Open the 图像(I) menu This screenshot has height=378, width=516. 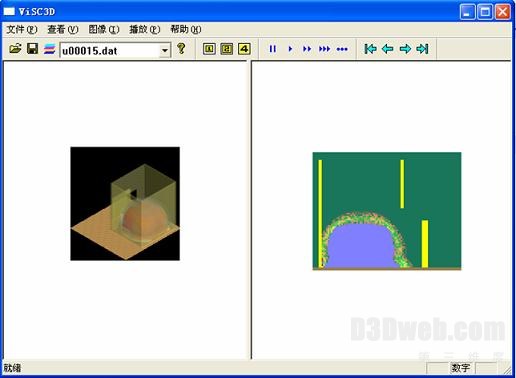coord(104,30)
